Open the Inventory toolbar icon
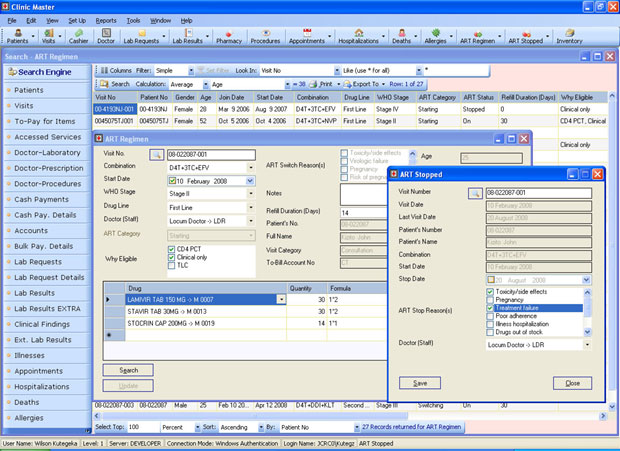 click(569, 36)
